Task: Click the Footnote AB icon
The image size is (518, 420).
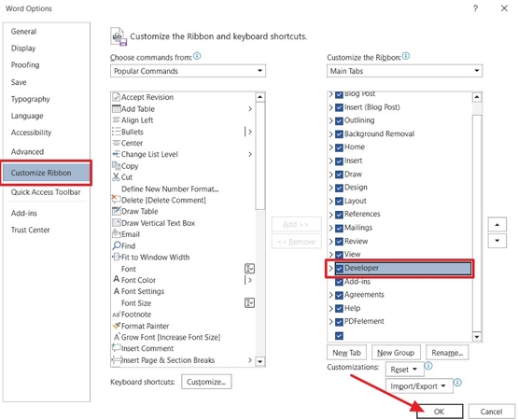Action: click(x=117, y=314)
